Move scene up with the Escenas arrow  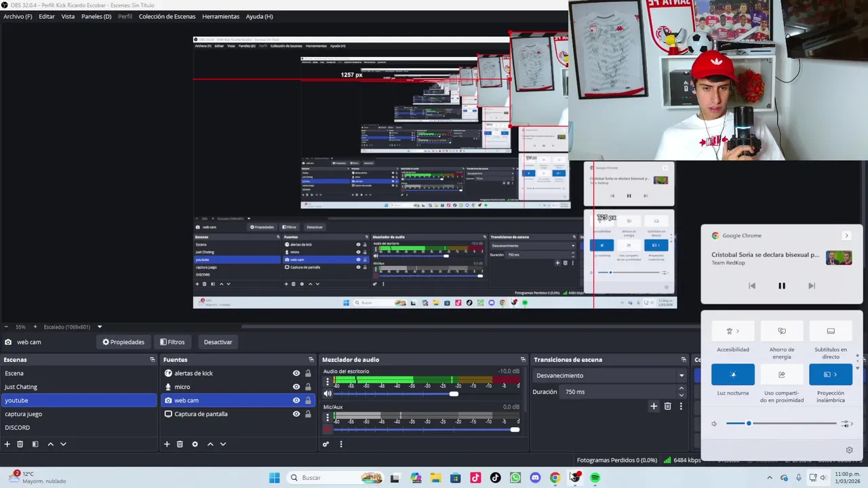tap(50, 444)
